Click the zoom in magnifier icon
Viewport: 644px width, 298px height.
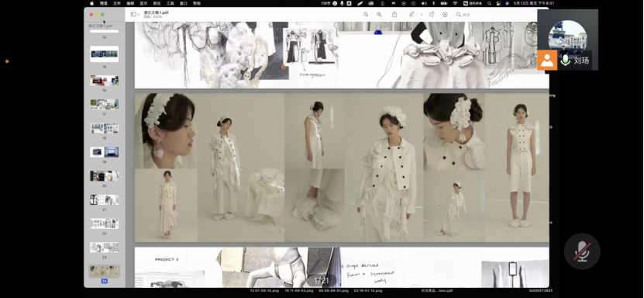point(379,15)
